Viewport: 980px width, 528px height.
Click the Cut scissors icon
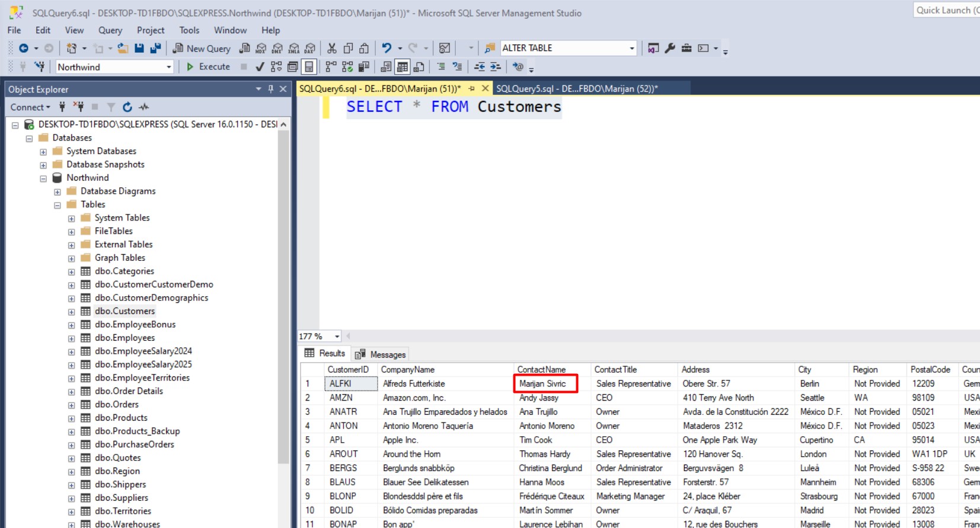click(x=332, y=49)
